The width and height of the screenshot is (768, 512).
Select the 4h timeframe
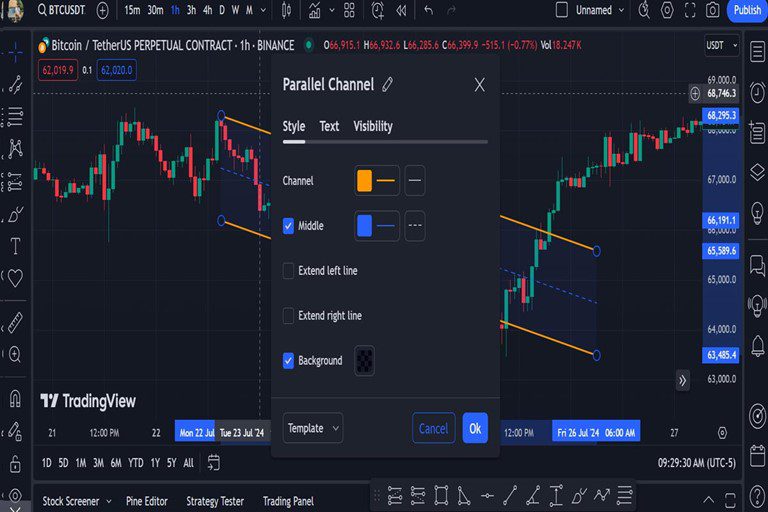point(208,10)
